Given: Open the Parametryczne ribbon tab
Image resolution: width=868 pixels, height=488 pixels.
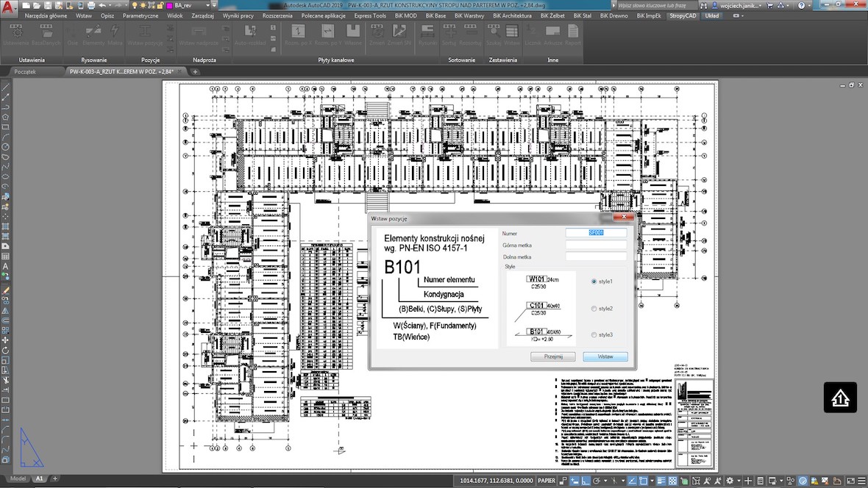Looking at the screenshot, I should pos(140,16).
